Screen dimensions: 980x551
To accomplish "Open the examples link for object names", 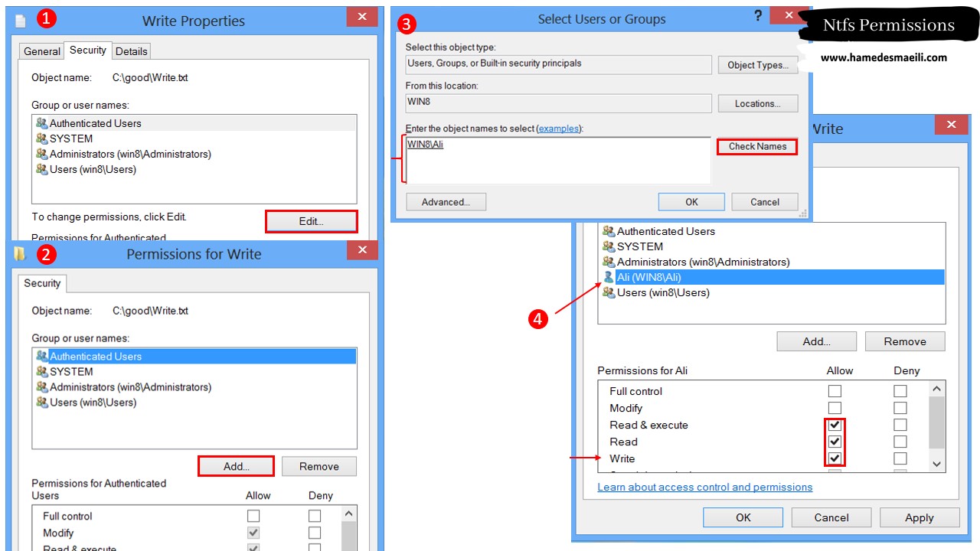I will coord(559,129).
